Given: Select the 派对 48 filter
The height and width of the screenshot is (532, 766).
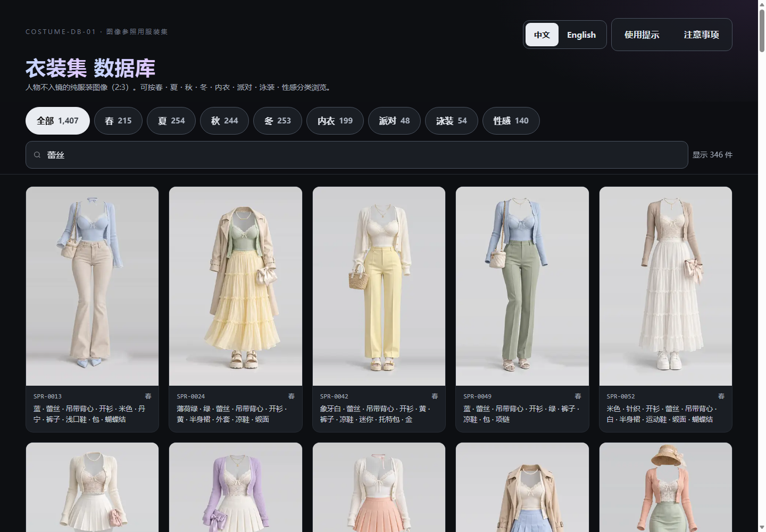Looking at the screenshot, I should (394, 121).
